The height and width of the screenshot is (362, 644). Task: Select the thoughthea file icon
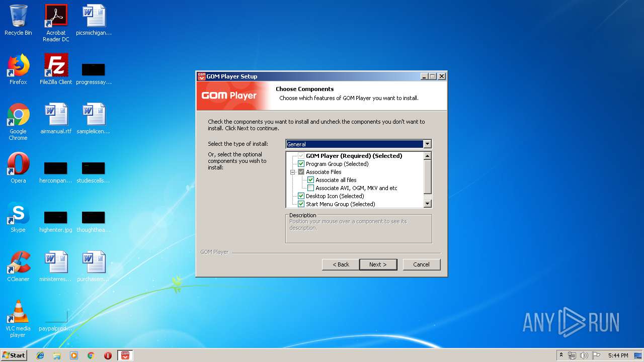tap(94, 222)
